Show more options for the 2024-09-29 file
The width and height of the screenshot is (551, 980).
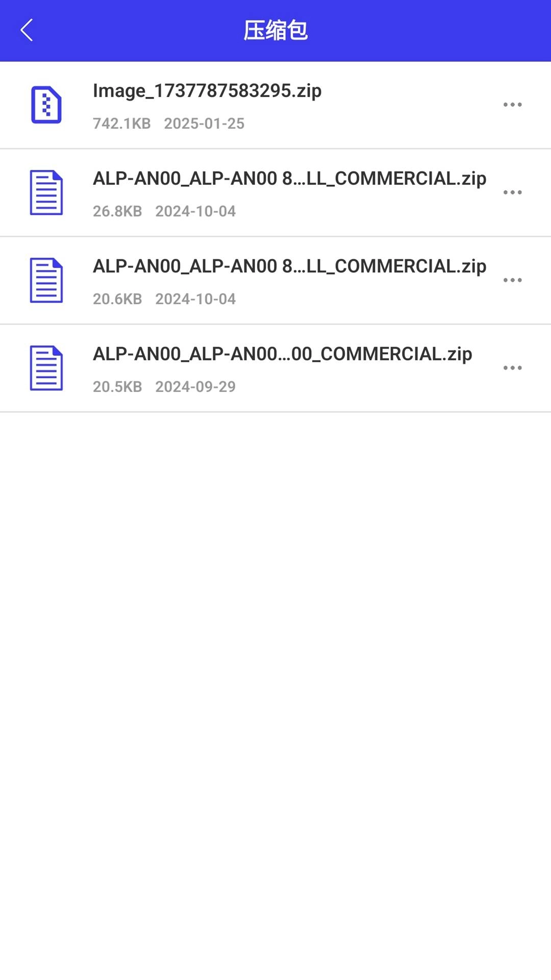click(x=512, y=368)
